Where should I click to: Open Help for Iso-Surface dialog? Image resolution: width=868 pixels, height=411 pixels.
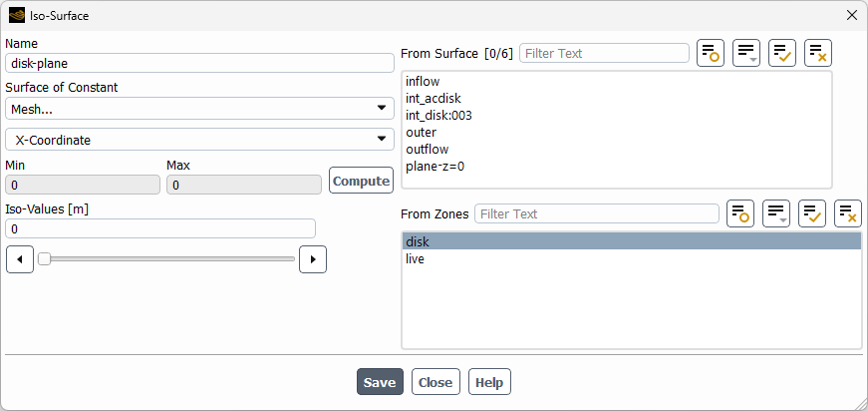click(488, 382)
